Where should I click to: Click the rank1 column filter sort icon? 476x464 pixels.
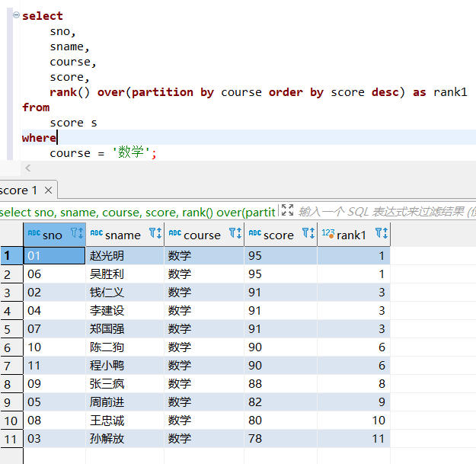coord(382,233)
